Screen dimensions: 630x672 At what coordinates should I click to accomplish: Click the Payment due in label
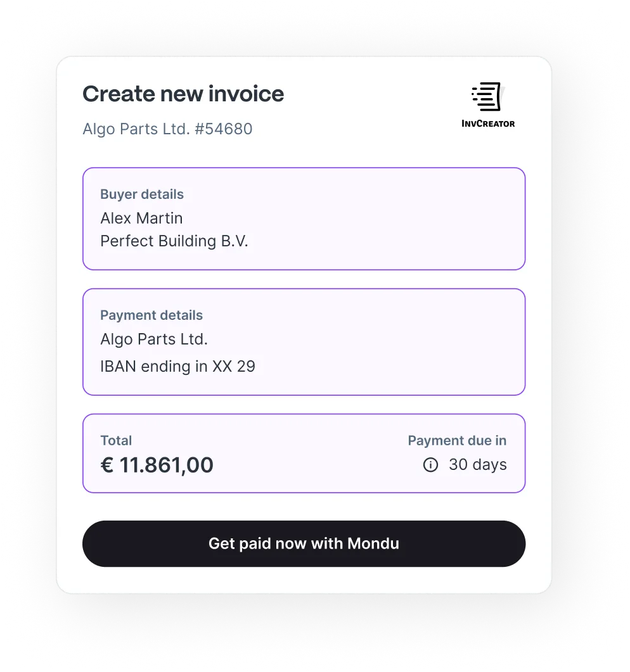coord(457,441)
